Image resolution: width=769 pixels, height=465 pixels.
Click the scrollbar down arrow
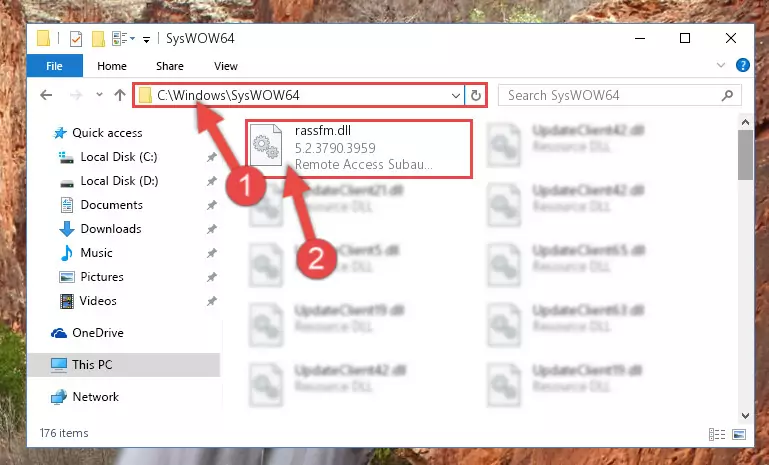coord(745,415)
